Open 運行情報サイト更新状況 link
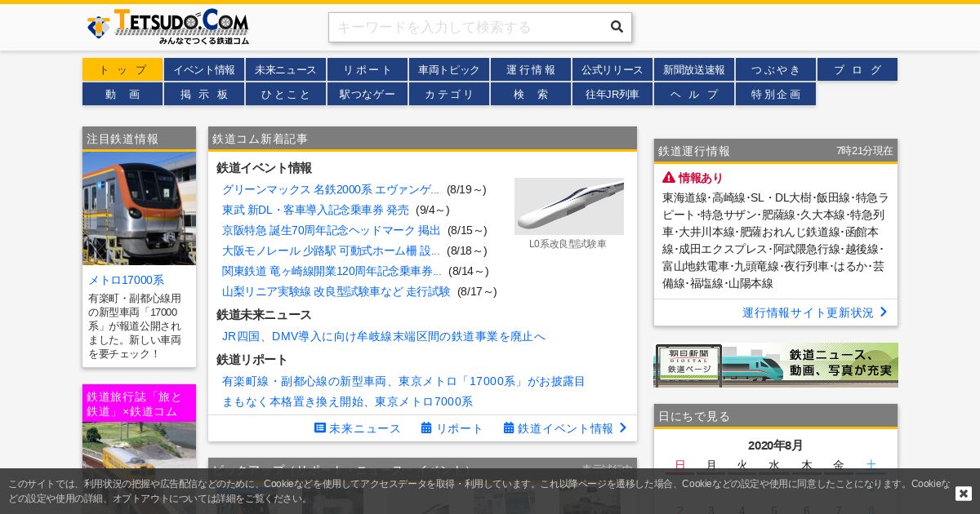This screenshot has height=514, width=980. tap(808, 312)
